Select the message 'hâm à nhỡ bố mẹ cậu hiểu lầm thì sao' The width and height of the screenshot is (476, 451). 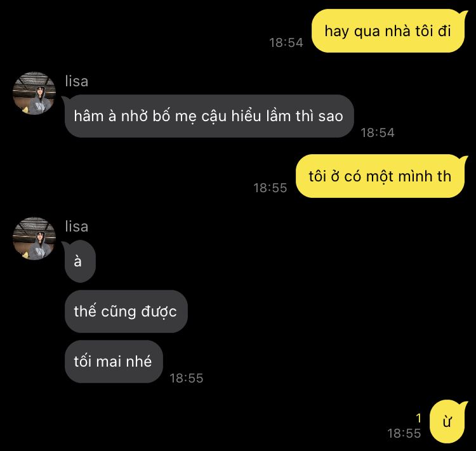[208, 116]
